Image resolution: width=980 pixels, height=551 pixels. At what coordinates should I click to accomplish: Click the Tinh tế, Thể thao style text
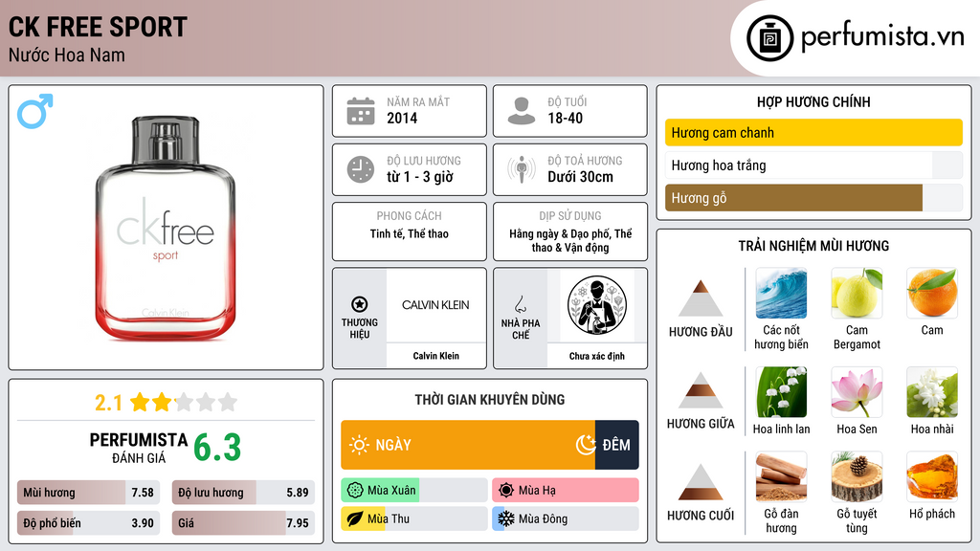tap(410, 233)
